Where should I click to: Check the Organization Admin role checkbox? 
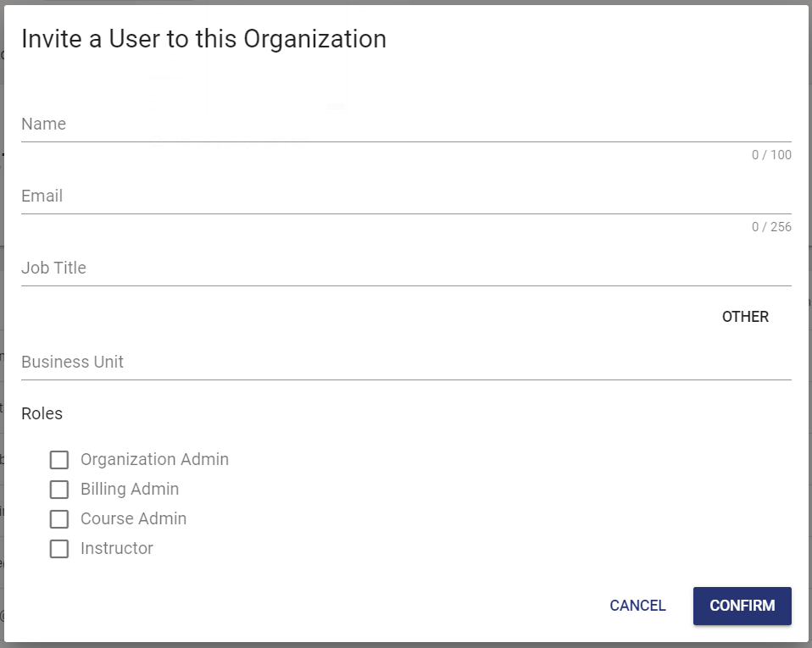[x=58, y=459]
